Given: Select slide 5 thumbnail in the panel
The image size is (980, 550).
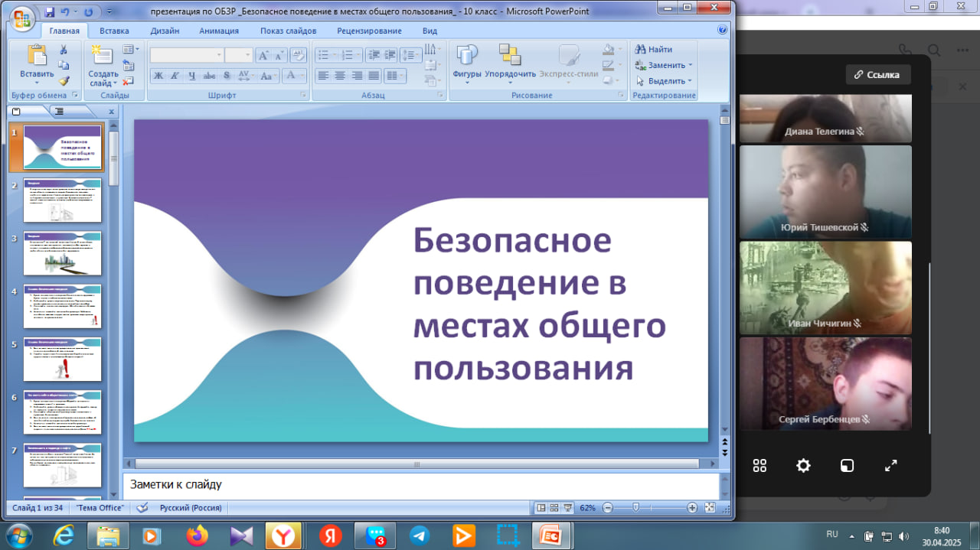Looking at the screenshot, I should 63,360.
